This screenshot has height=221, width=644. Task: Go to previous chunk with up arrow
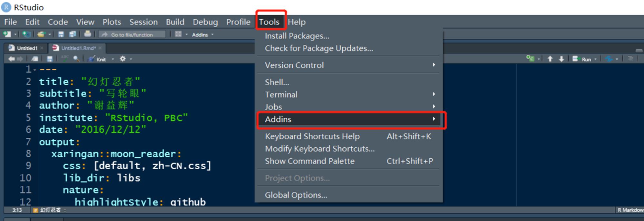click(550, 59)
